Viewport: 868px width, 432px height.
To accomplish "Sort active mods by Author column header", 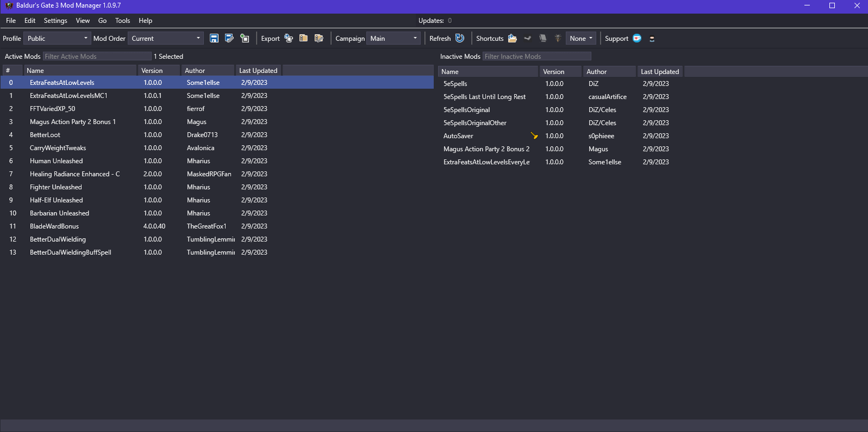I will (208, 70).
